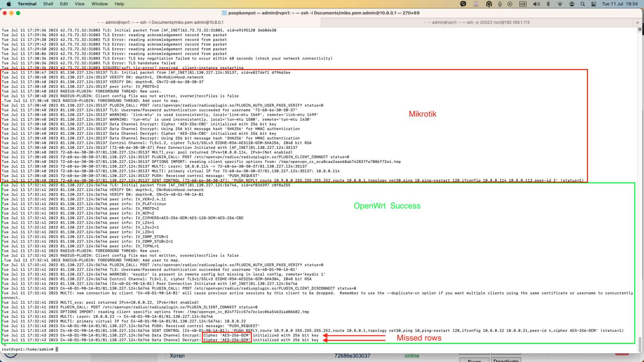Click the 'ECDHE-RSA-AES128-GCM-SHA256' Control Channel line

point(156,143)
